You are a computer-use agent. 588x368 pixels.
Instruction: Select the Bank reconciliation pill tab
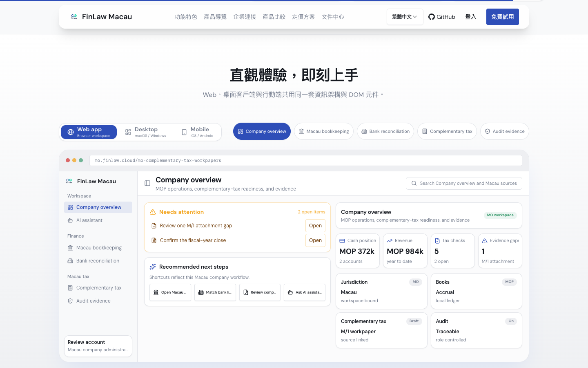[385, 131]
